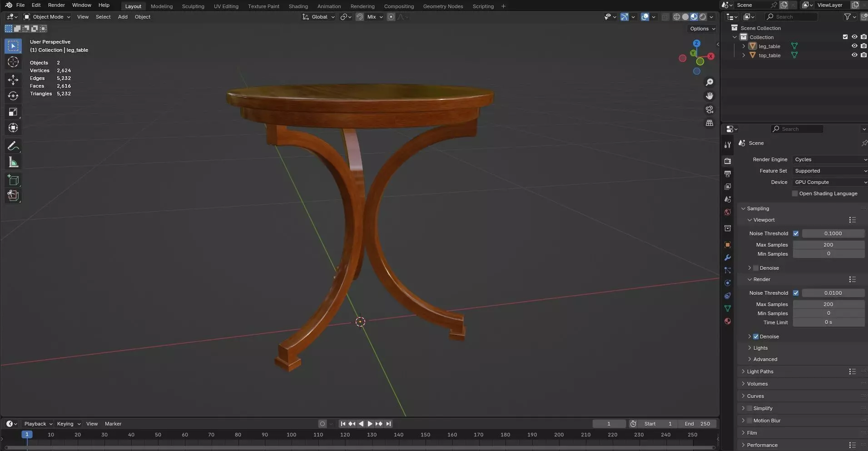
Task: Disable leg_table in renders
Action: pyautogui.click(x=863, y=46)
